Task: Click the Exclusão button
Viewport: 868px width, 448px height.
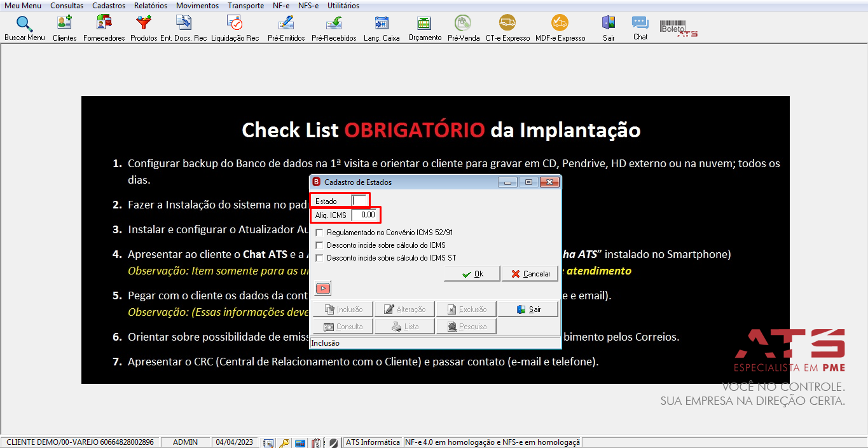Action: 466,309
